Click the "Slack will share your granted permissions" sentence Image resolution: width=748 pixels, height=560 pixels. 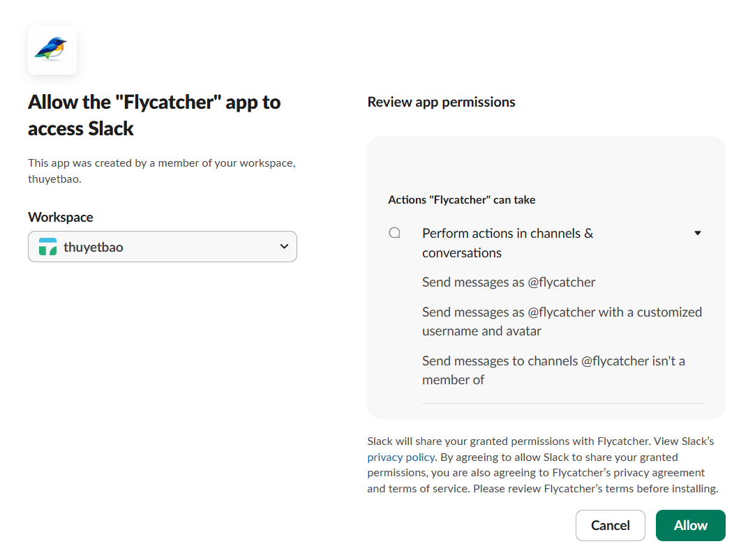pyautogui.click(x=509, y=441)
